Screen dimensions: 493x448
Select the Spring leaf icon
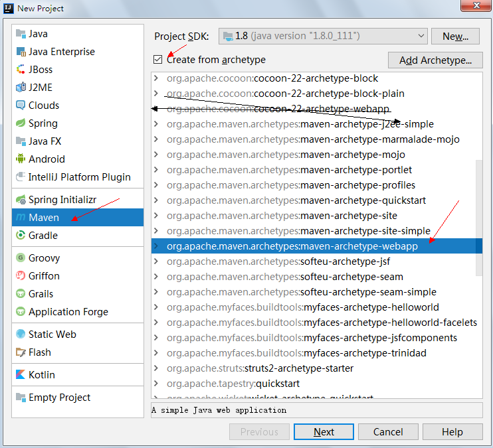point(21,123)
